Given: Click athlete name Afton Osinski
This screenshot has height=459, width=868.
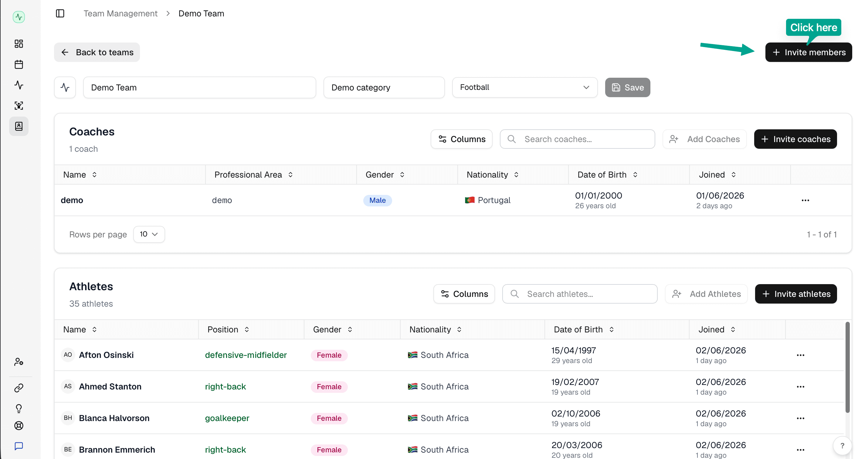Looking at the screenshot, I should (x=106, y=355).
